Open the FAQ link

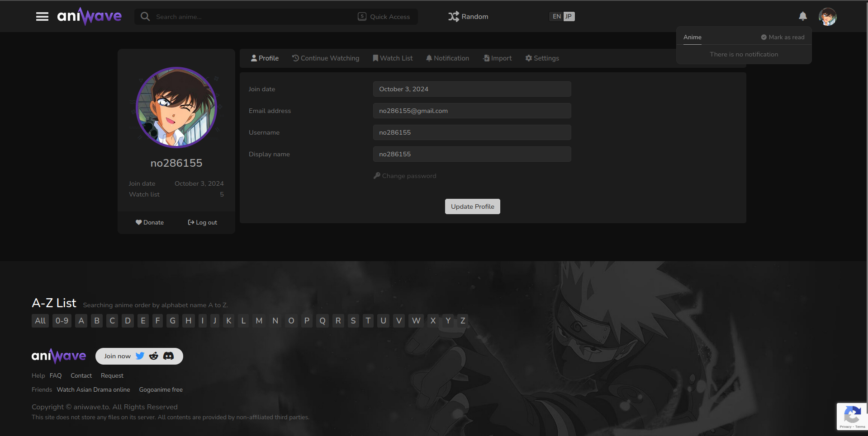[56, 376]
